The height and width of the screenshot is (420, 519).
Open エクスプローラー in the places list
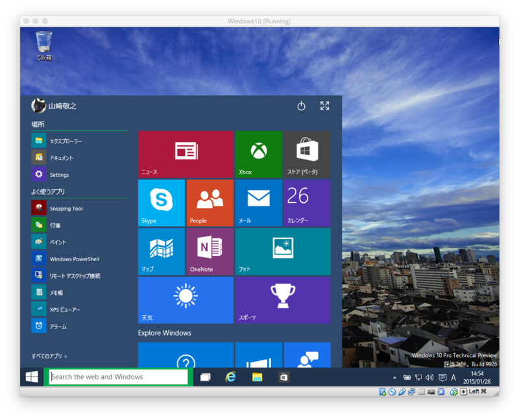pos(78,141)
